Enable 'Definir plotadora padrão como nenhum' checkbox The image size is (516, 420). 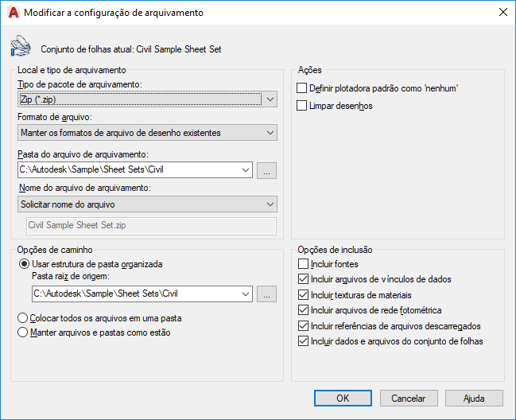pyautogui.click(x=301, y=88)
